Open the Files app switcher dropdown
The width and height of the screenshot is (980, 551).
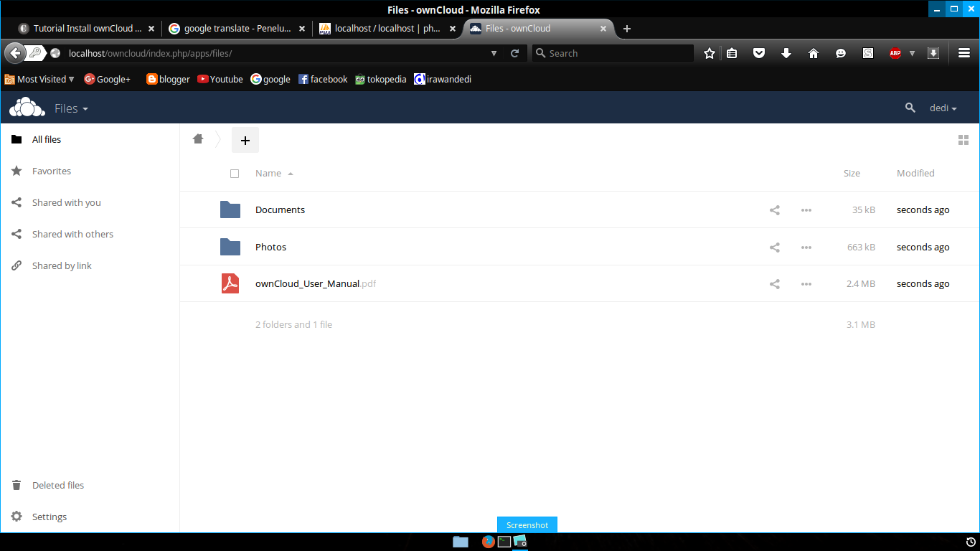click(x=71, y=108)
